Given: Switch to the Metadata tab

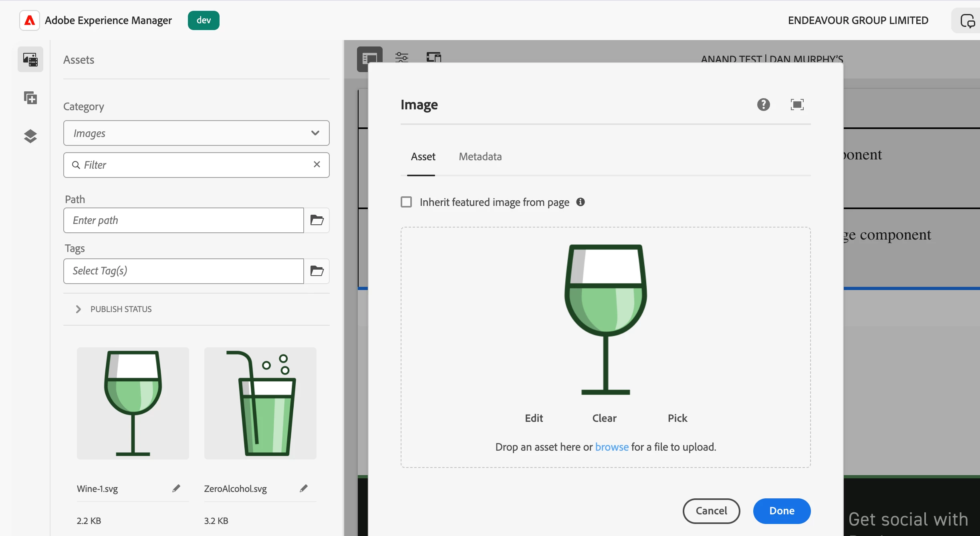Looking at the screenshot, I should pyautogui.click(x=480, y=157).
